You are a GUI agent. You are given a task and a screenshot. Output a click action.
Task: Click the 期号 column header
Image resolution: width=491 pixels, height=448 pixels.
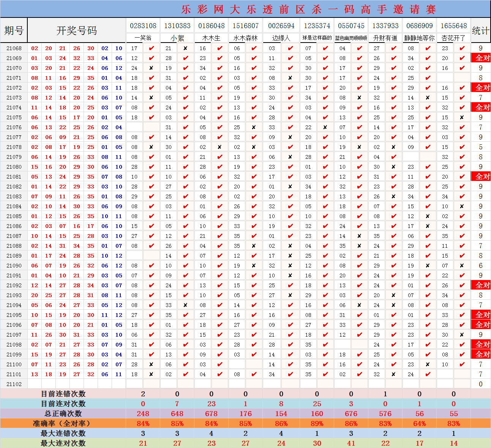click(x=14, y=30)
